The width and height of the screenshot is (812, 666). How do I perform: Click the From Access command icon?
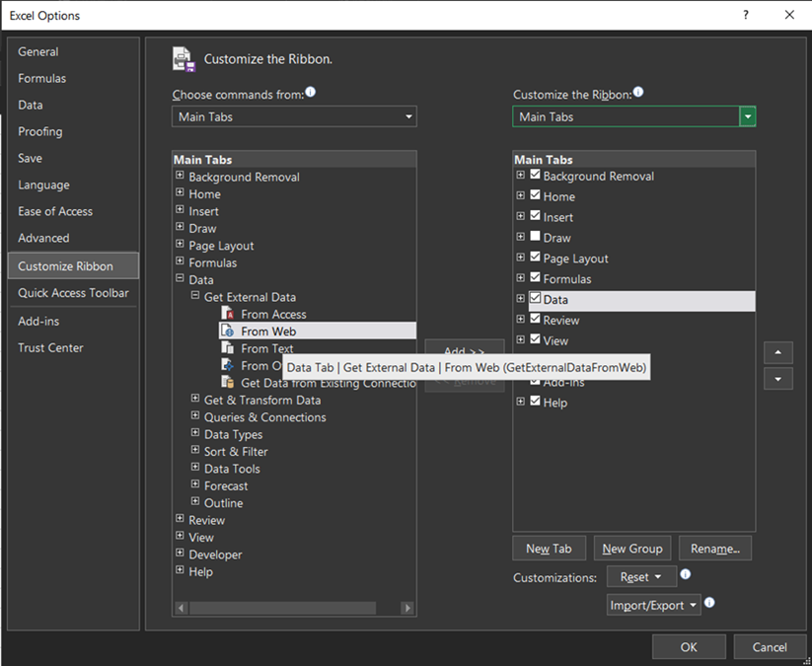click(x=227, y=314)
